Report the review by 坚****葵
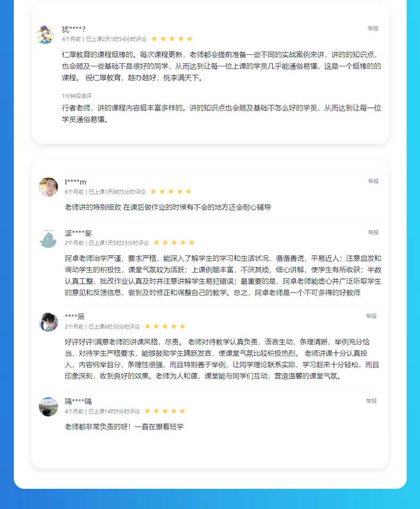The width and height of the screenshot is (420, 509). [373, 232]
